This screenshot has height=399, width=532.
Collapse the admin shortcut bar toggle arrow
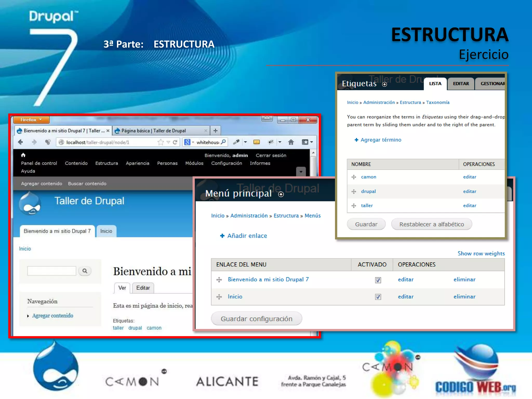coord(301,171)
